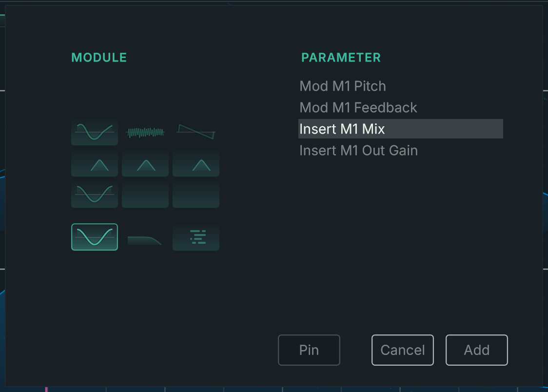Select the sine wave module in the third row
Screen dimensions: 548x392
tap(95, 195)
